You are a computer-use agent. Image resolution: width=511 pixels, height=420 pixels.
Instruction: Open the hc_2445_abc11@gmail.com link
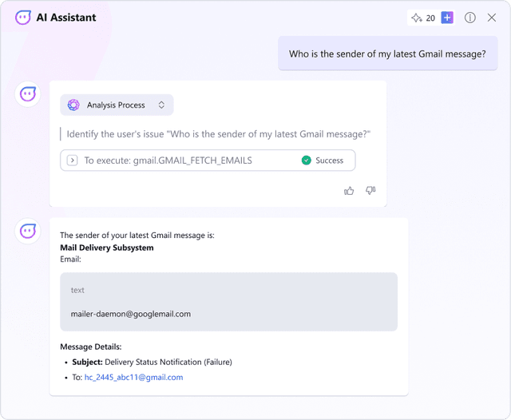coord(133,377)
